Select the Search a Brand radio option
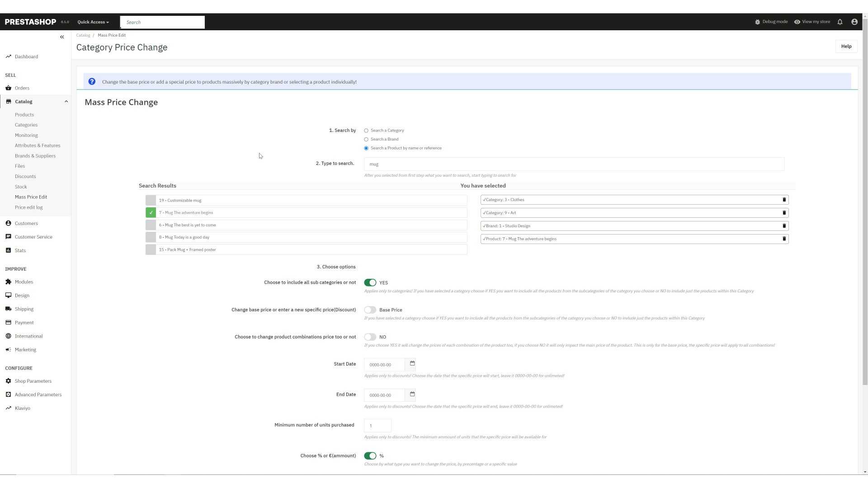 (x=366, y=140)
